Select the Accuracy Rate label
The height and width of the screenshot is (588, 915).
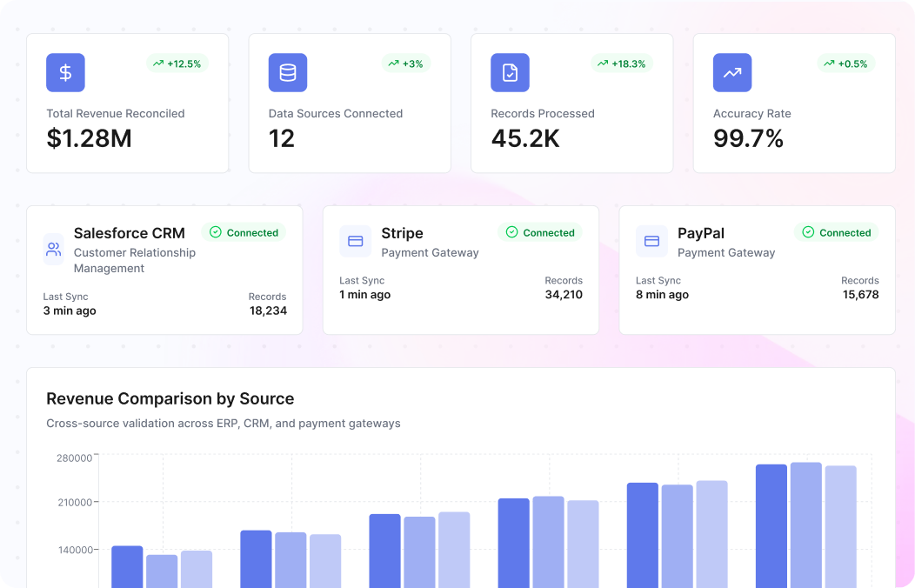(x=752, y=114)
